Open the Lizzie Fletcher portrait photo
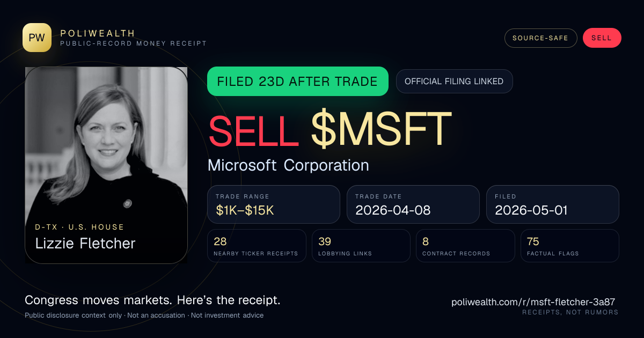 pyautogui.click(x=106, y=165)
